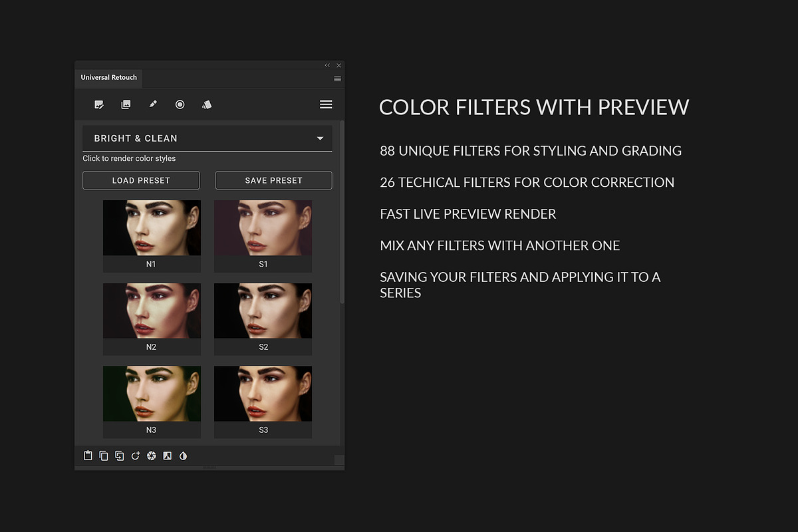This screenshot has height=532, width=798.
Task: Apply the S3 filter thumbnail
Action: (x=263, y=394)
